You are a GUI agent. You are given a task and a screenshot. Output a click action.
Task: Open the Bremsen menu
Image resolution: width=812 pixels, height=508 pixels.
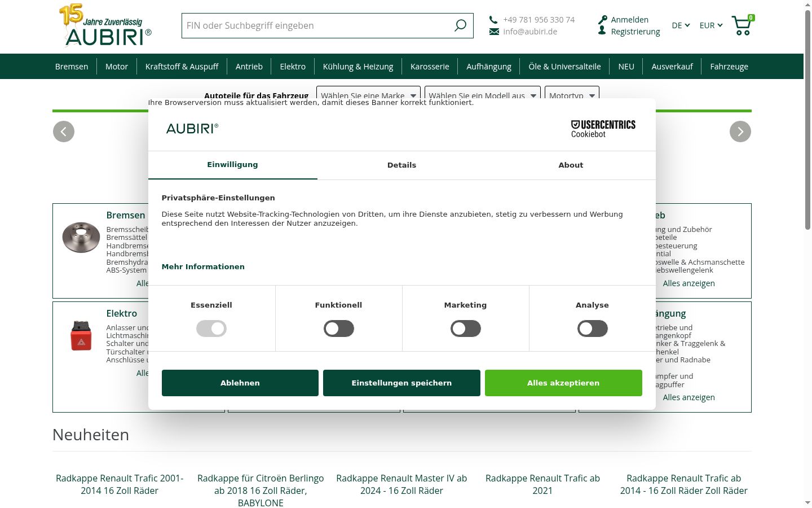pyautogui.click(x=72, y=67)
